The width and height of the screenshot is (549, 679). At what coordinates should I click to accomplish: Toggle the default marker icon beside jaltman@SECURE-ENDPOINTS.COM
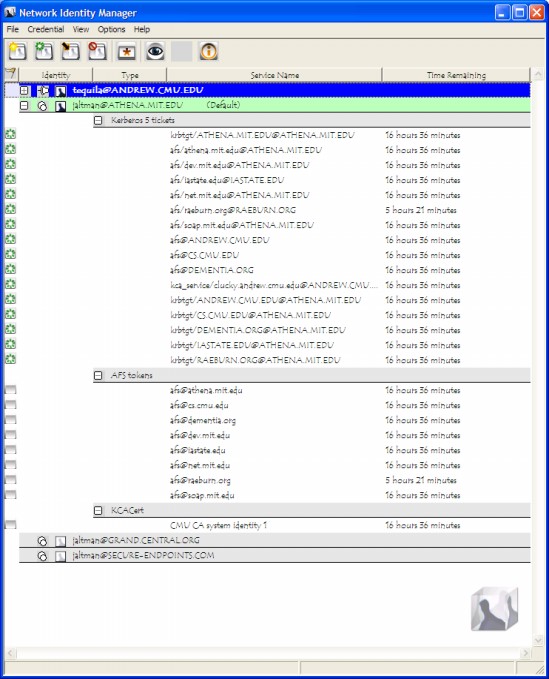[x=42, y=556]
